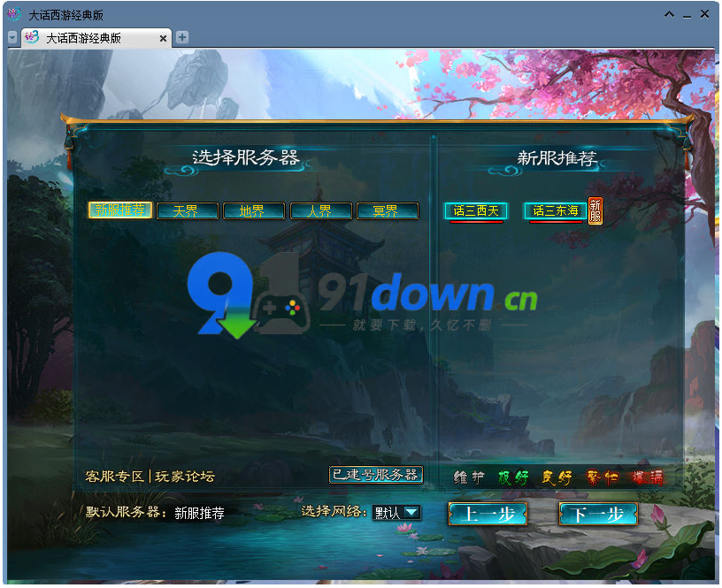Click the game logo icon in title bar
722x588 pixels.
click(x=14, y=14)
